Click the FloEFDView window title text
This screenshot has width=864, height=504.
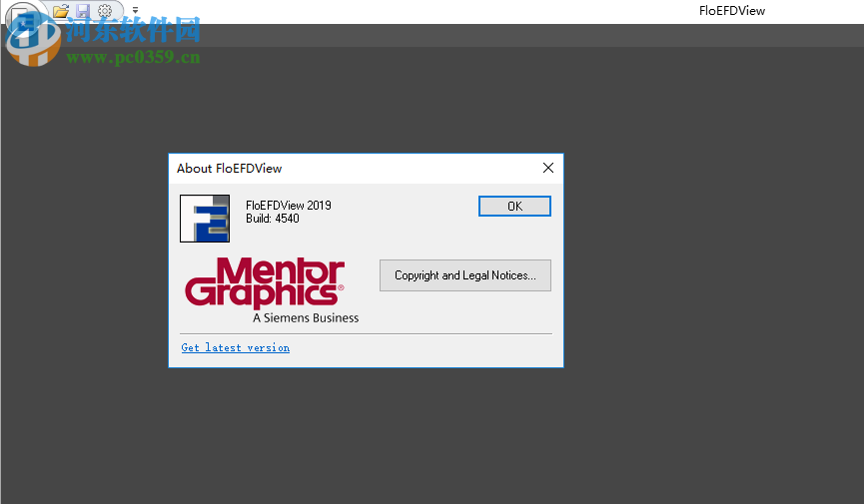point(732,11)
